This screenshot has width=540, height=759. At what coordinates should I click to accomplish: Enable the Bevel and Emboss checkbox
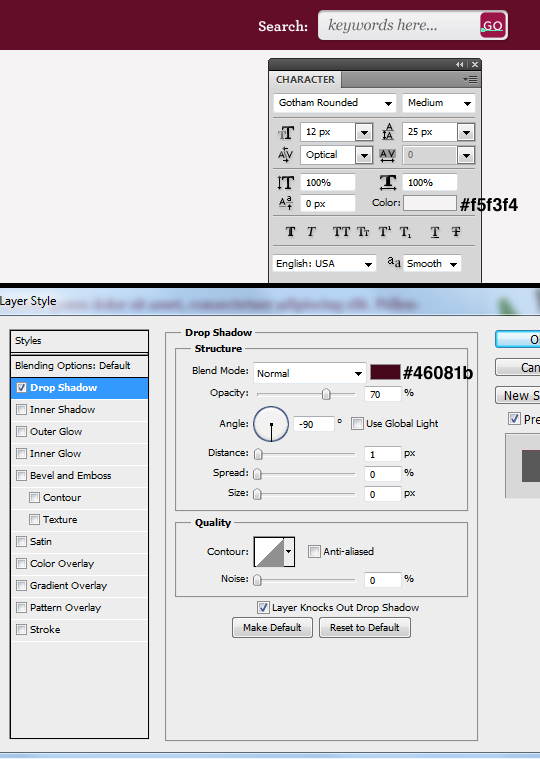[x=21, y=475]
